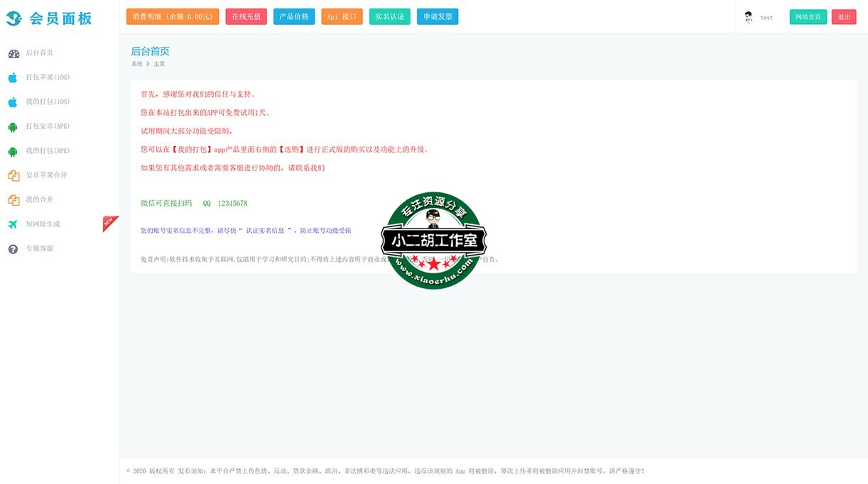Click the Apple icon beside 我的打包(iOS)
The image size is (868, 484).
click(x=13, y=102)
